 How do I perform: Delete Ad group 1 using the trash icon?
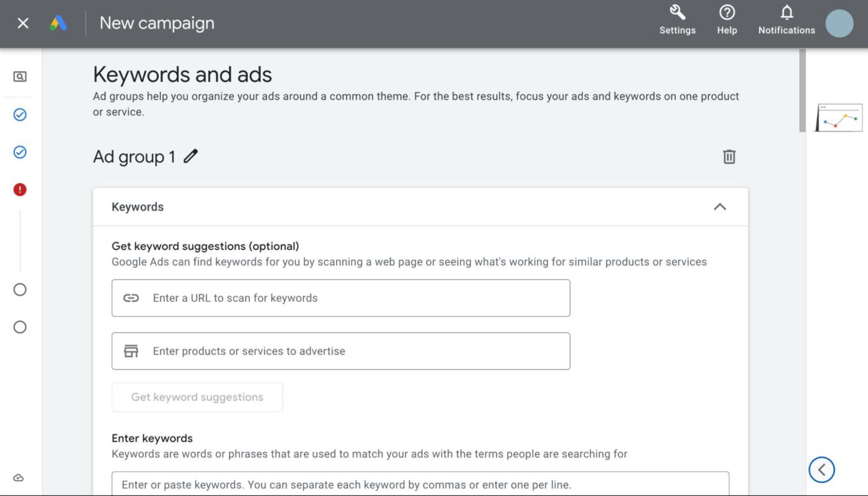click(729, 157)
